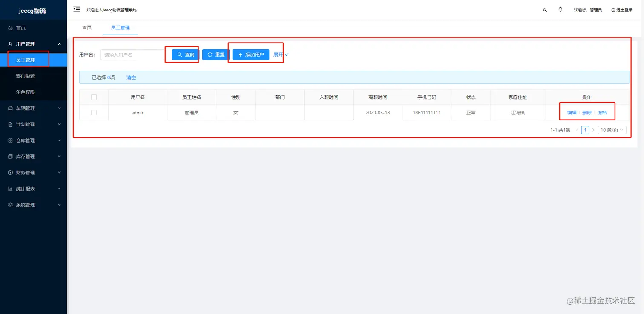Viewport: 644px width, 314px height.
Task: Click the 正常 status cell
Action: coord(471,113)
